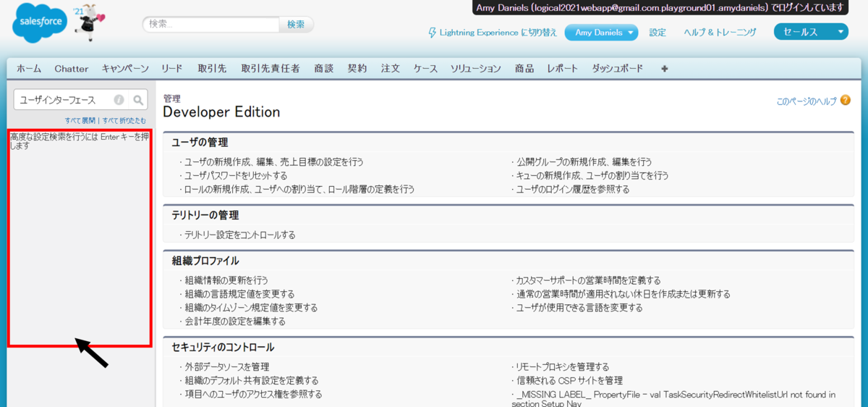868x407 pixels.
Task: Open the 契約 tab
Action: pos(357,69)
